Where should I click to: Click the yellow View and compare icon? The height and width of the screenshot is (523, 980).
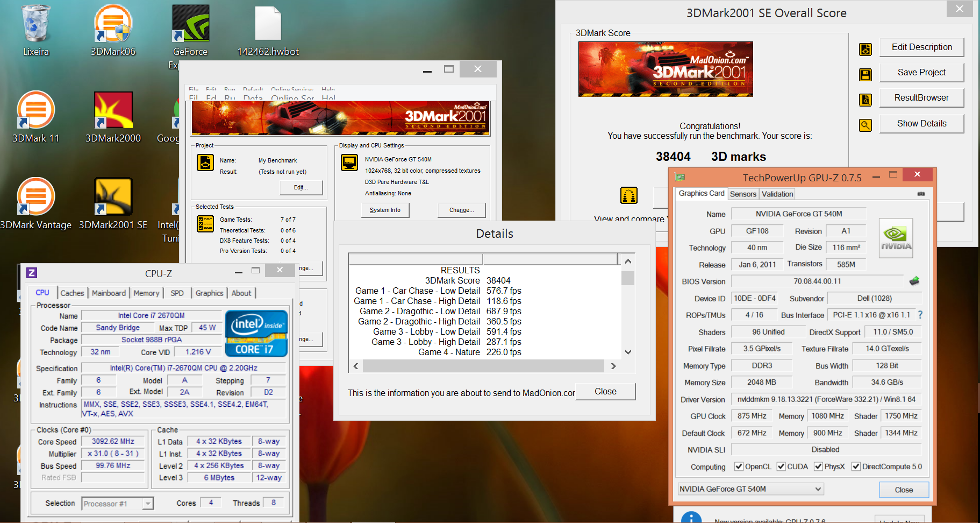click(x=629, y=195)
